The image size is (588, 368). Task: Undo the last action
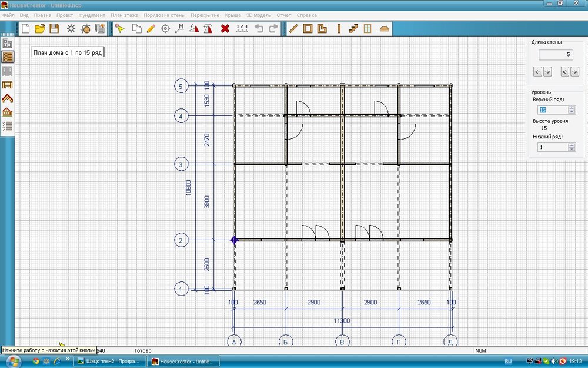pyautogui.click(x=259, y=28)
